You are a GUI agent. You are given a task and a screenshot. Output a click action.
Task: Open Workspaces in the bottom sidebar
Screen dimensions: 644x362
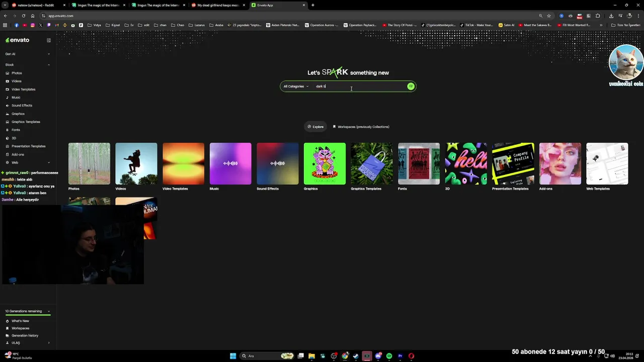tap(17, 328)
